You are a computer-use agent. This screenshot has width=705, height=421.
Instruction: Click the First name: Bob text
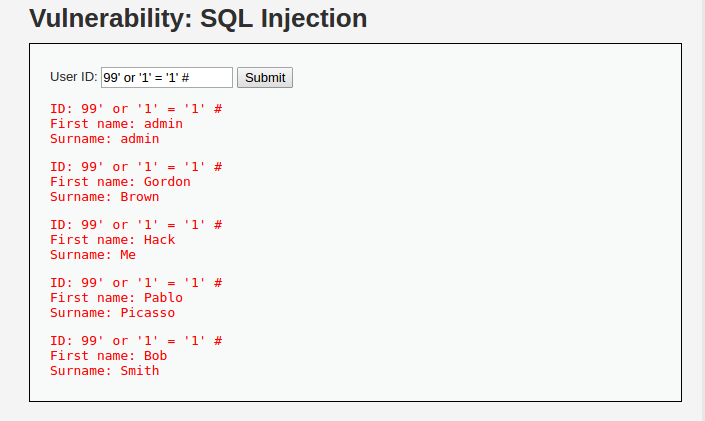click(109, 356)
